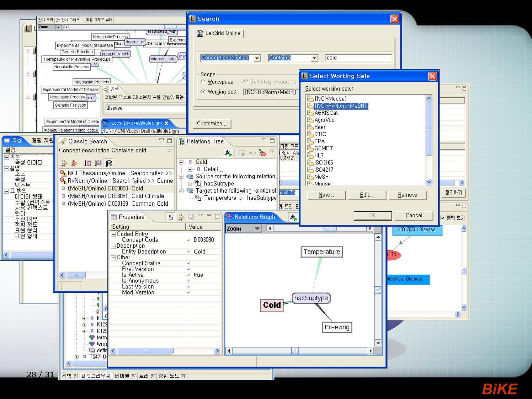This screenshot has width=532, height=399.
Task: Click down-arrow book icon in Classic Search toolbar
Action: 98,163
